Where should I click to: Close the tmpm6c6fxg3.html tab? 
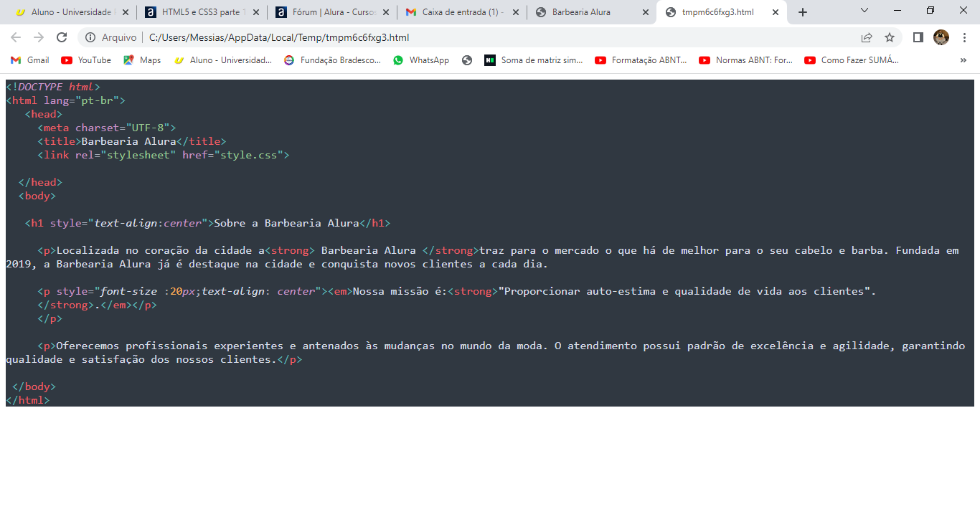tap(775, 12)
